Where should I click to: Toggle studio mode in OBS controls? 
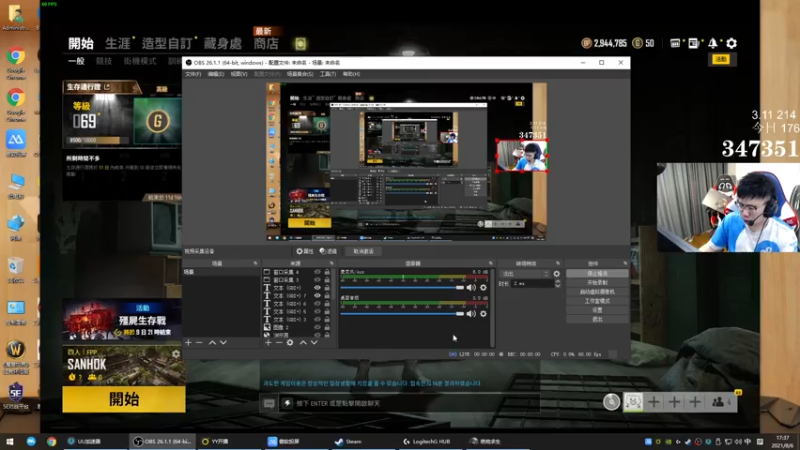(597, 301)
